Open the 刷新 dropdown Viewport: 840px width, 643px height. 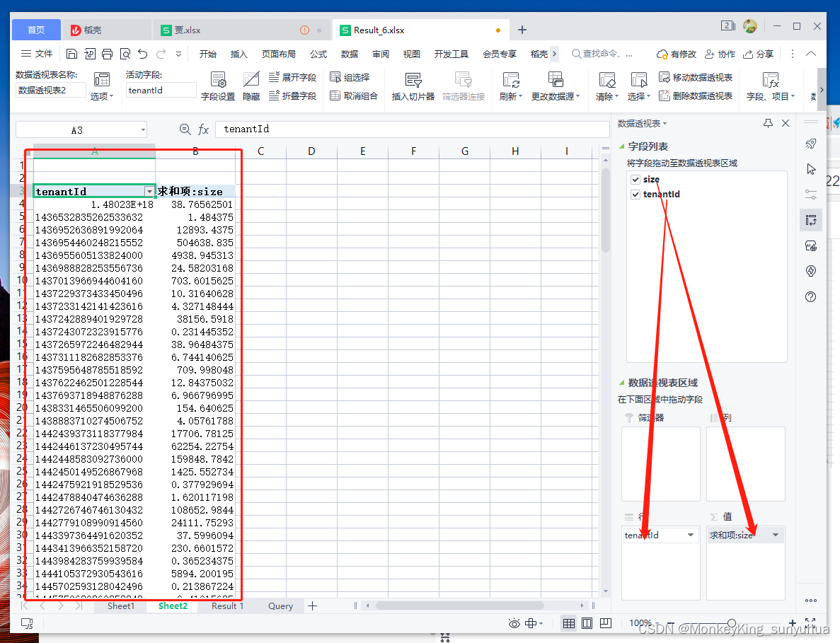click(510, 96)
